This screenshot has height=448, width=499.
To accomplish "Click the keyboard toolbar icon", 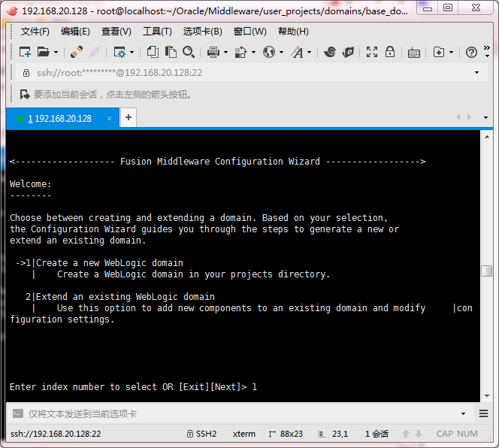I will point(414,53).
